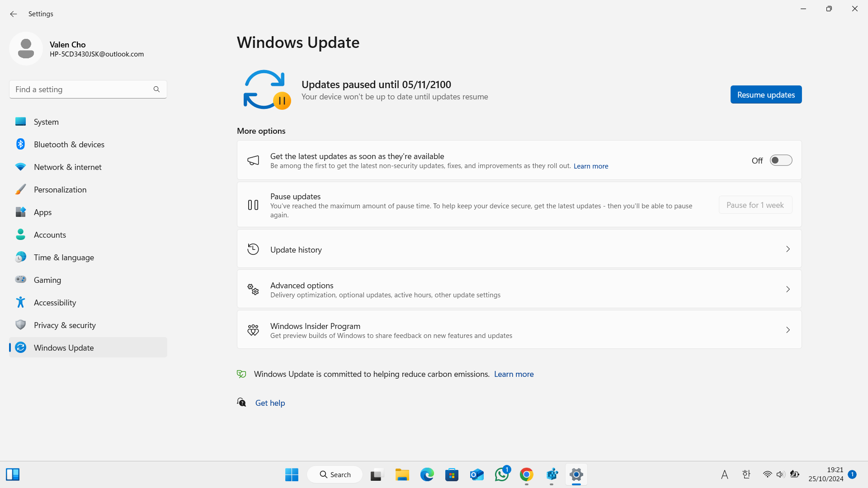This screenshot has width=868, height=488.
Task: Click the Windows Insider Program hearts icon
Action: (253, 330)
